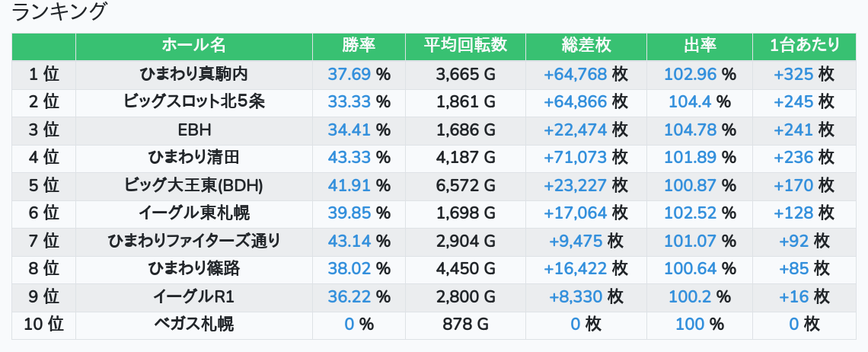Open ビッグスロット北5条 hall entry
This screenshot has width=868, height=352.
[x=194, y=102]
